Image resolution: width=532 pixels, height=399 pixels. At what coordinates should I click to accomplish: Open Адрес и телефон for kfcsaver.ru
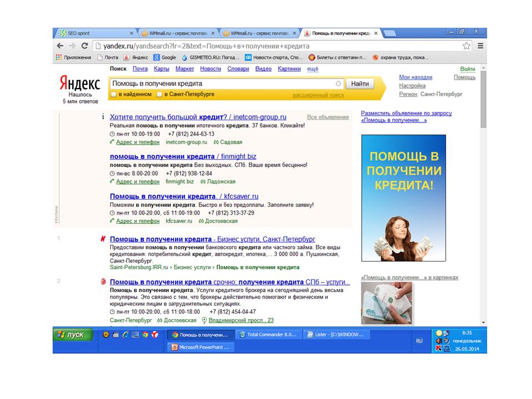(x=138, y=221)
